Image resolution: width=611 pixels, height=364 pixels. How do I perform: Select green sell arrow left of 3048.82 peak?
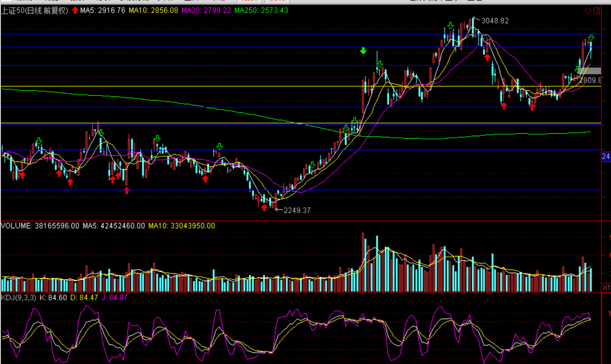click(x=450, y=26)
